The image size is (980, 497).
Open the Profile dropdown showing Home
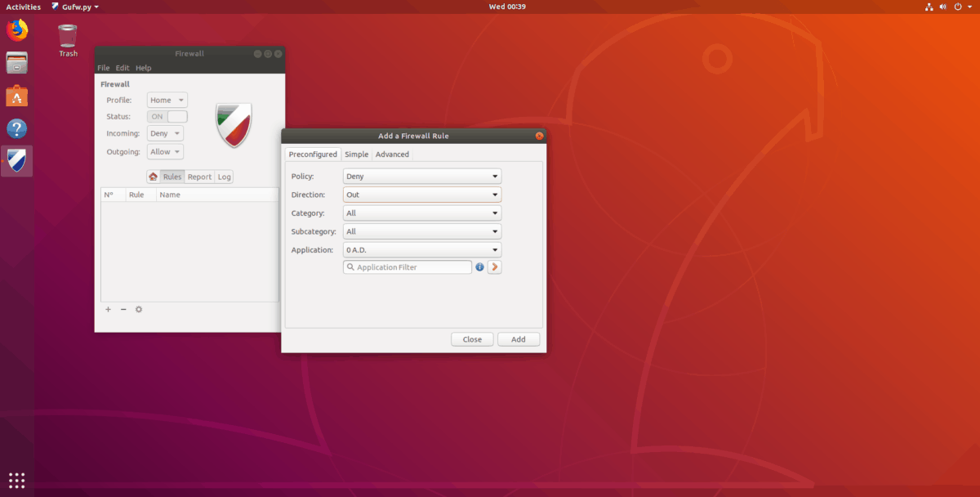pos(167,99)
